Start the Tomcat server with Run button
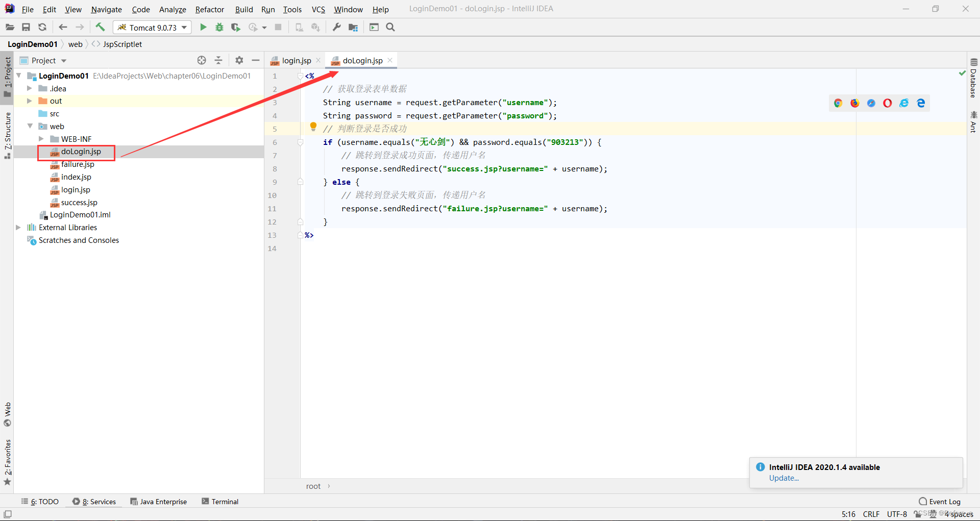 coord(203,27)
